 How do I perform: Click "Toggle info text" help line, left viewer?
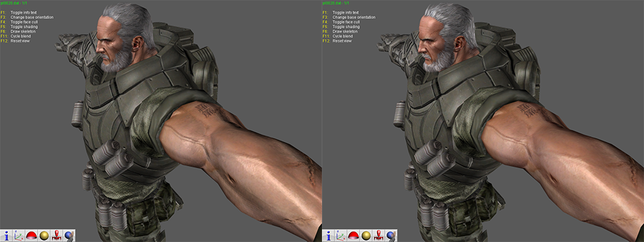(24, 13)
